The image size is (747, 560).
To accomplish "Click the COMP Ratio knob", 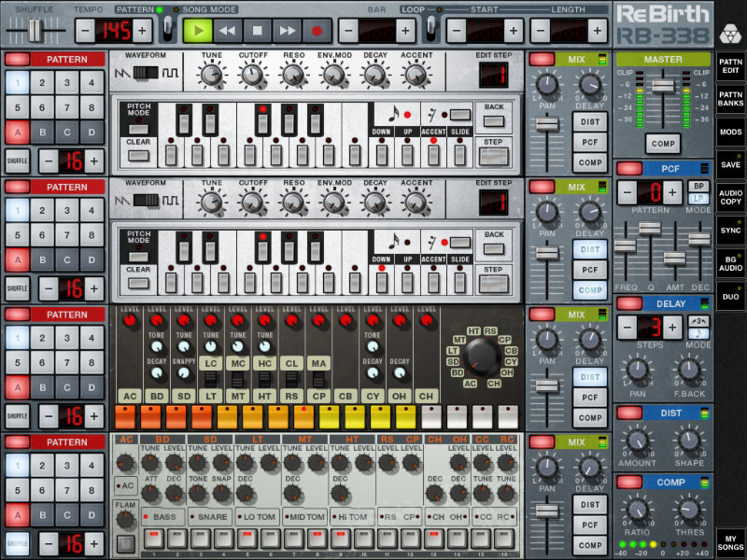I will [637, 510].
